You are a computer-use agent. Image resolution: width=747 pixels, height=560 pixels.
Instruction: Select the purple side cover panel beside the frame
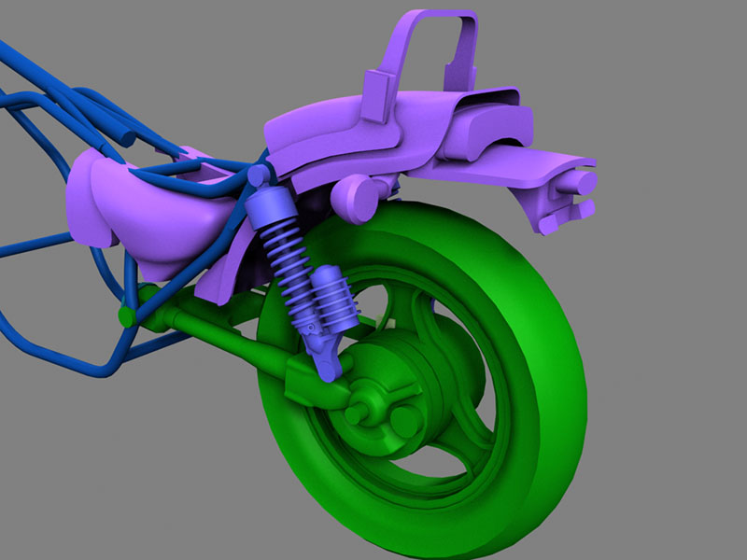coord(152,215)
